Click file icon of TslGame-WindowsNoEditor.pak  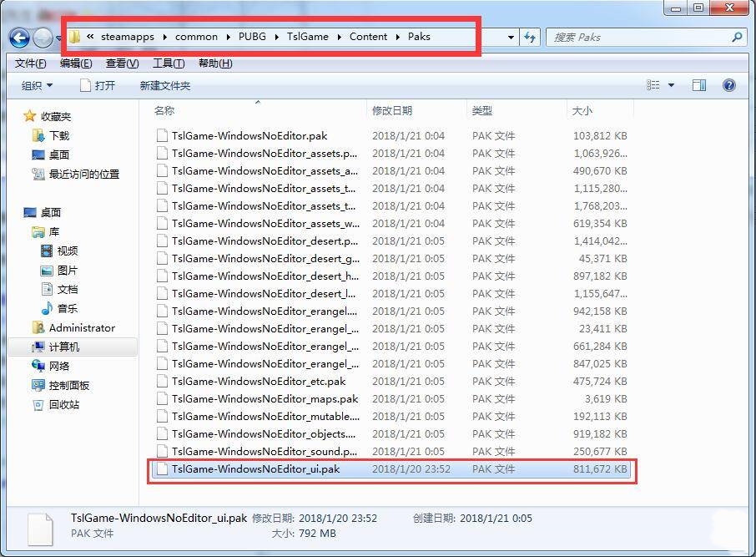(163, 135)
